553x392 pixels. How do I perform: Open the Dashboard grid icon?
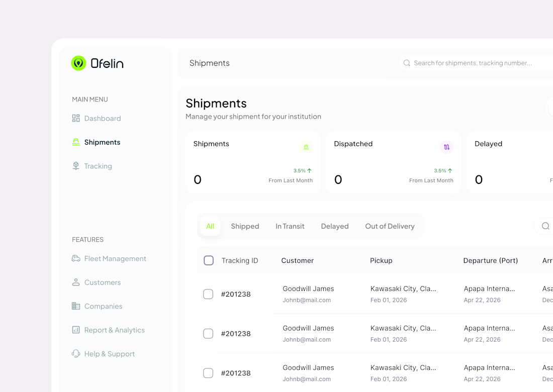76,118
